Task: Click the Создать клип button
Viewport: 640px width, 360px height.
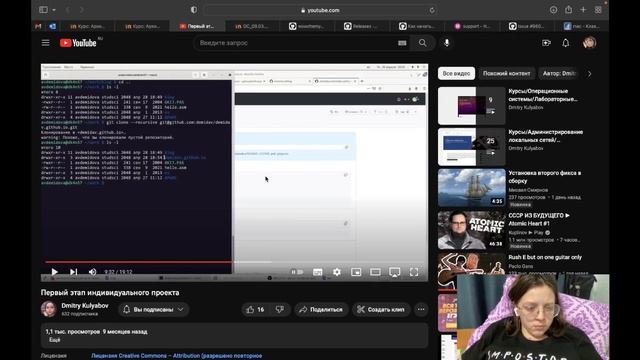Action: point(381,310)
